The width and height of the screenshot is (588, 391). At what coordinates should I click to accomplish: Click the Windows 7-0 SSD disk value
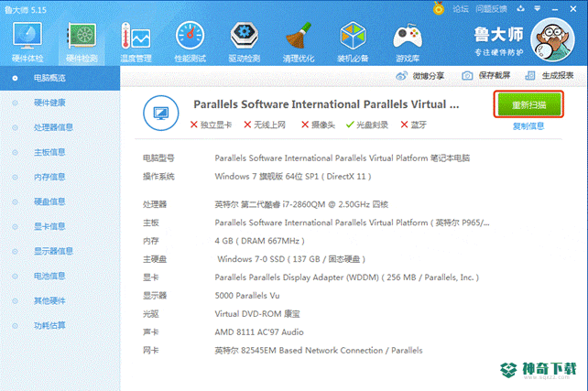click(x=291, y=259)
